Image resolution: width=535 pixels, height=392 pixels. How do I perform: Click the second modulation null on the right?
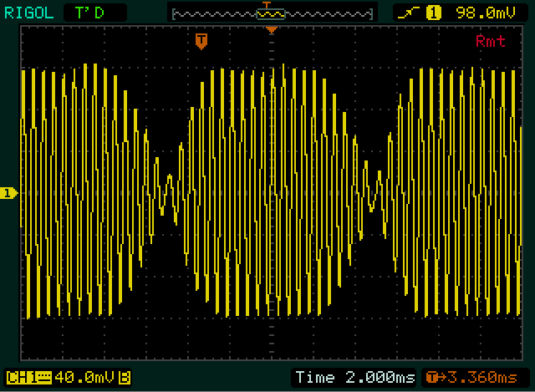[373, 193]
